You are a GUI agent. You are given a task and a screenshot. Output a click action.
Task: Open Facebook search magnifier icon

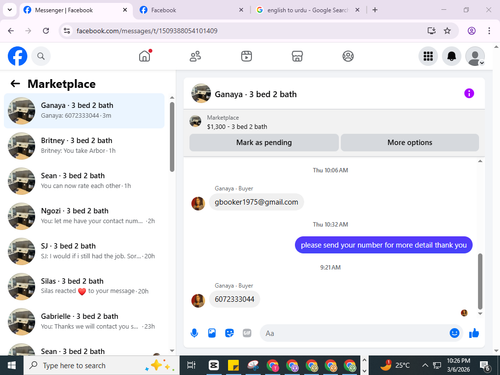pyautogui.click(x=41, y=56)
